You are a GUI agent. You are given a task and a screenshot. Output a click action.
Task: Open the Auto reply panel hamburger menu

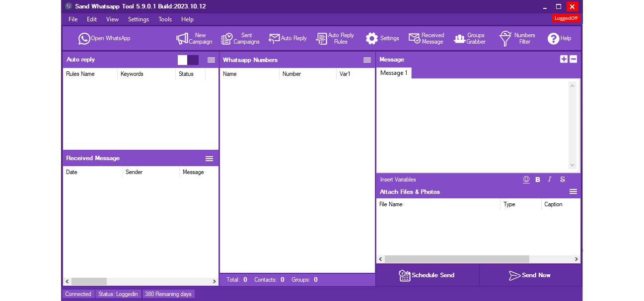pos(212,60)
